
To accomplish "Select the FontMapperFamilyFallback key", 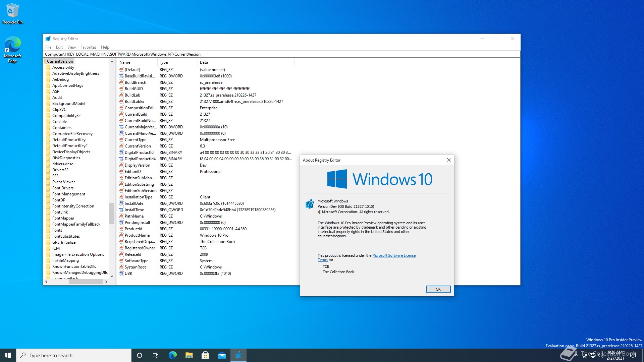I will (76, 224).
